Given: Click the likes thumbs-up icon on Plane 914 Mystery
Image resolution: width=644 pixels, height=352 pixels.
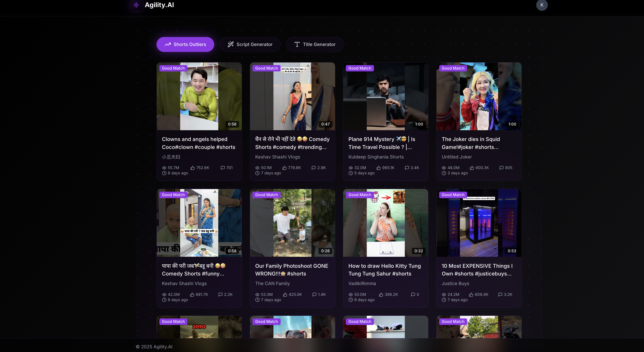Looking at the screenshot, I should [378, 168].
